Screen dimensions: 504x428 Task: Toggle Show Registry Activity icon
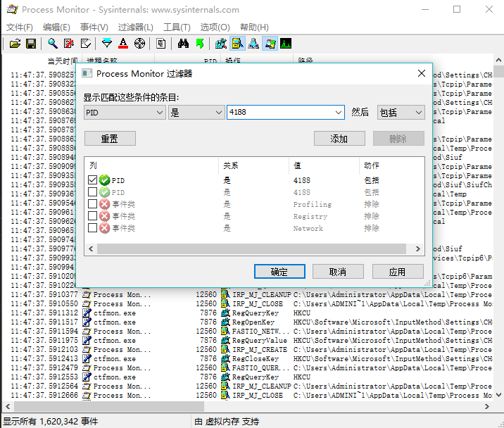click(221, 44)
